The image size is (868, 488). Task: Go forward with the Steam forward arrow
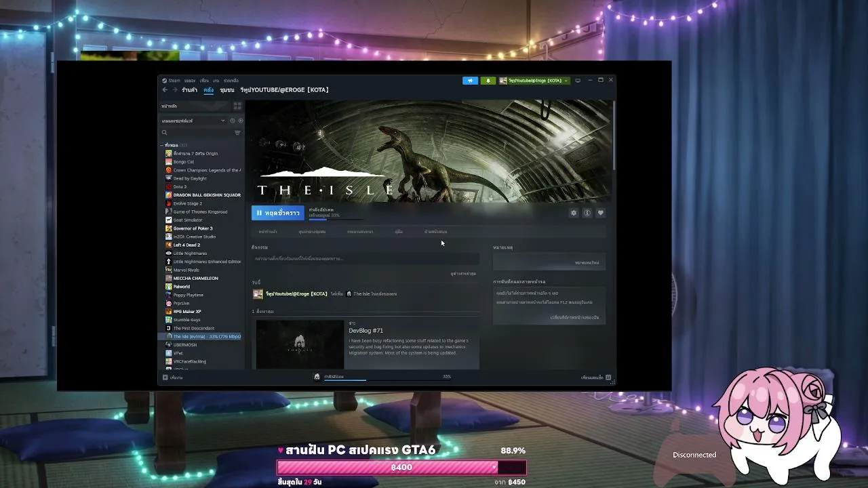point(174,89)
